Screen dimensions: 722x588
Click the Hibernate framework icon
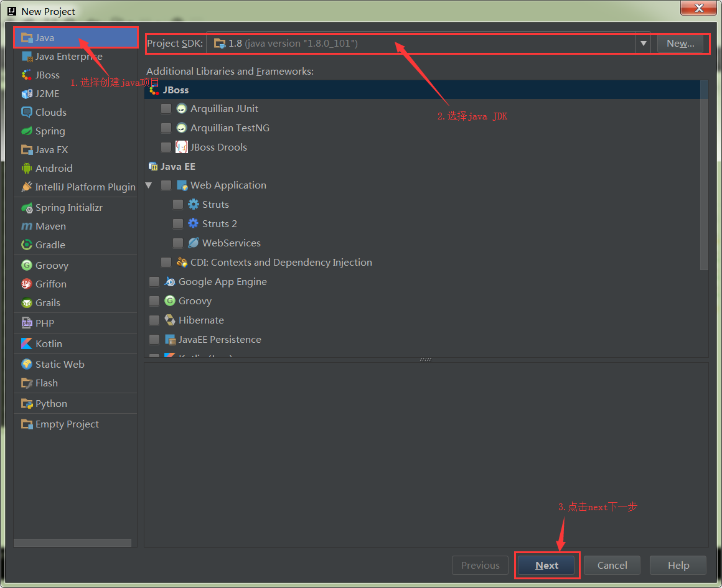coord(170,320)
